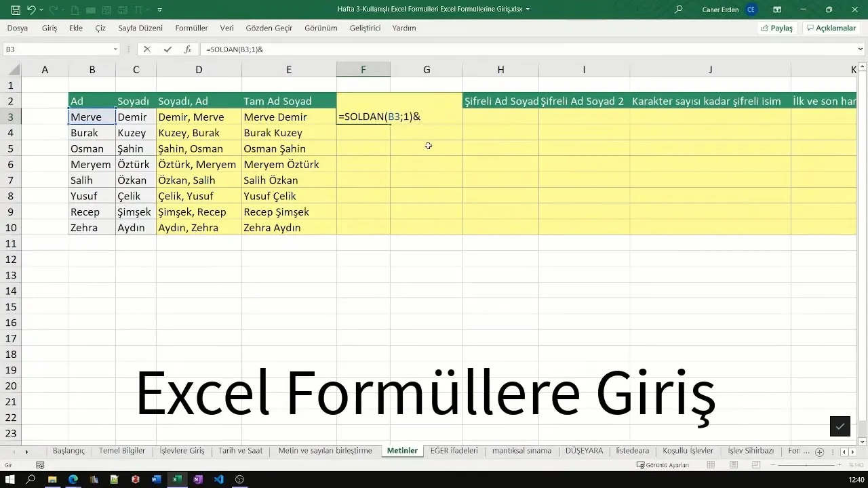The image size is (868, 488).
Task: Open the Insert Function fx dialog
Action: (188, 49)
